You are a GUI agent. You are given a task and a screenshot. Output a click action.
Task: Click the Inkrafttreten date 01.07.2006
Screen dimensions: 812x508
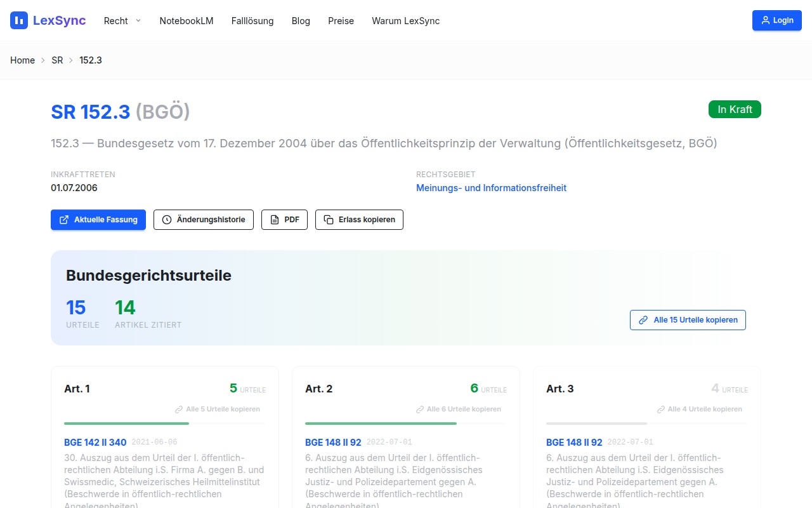coord(74,188)
